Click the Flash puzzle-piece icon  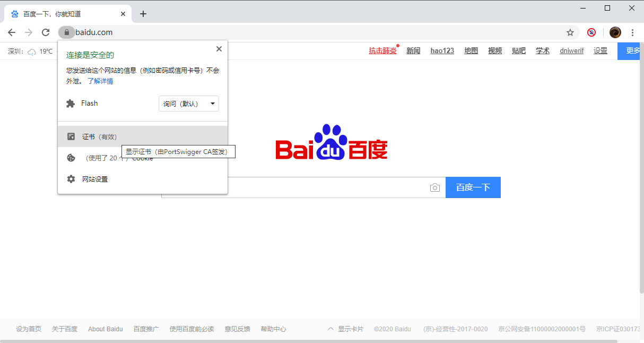coord(71,104)
